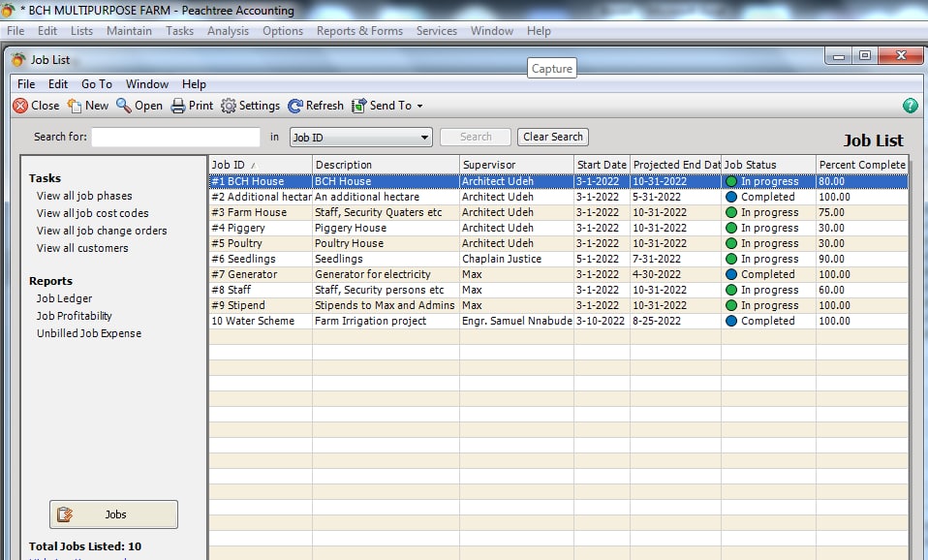Open the Job ID search field dropdown

click(424, 138)
